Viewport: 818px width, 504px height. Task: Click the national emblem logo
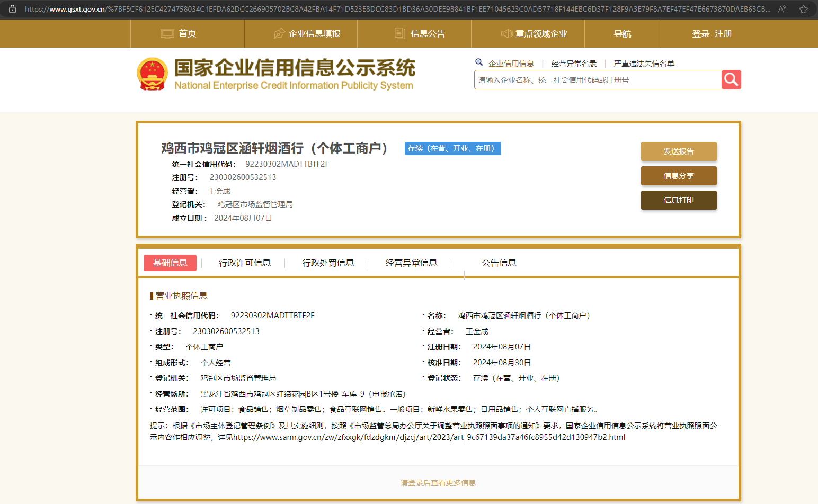click(153, 74)
